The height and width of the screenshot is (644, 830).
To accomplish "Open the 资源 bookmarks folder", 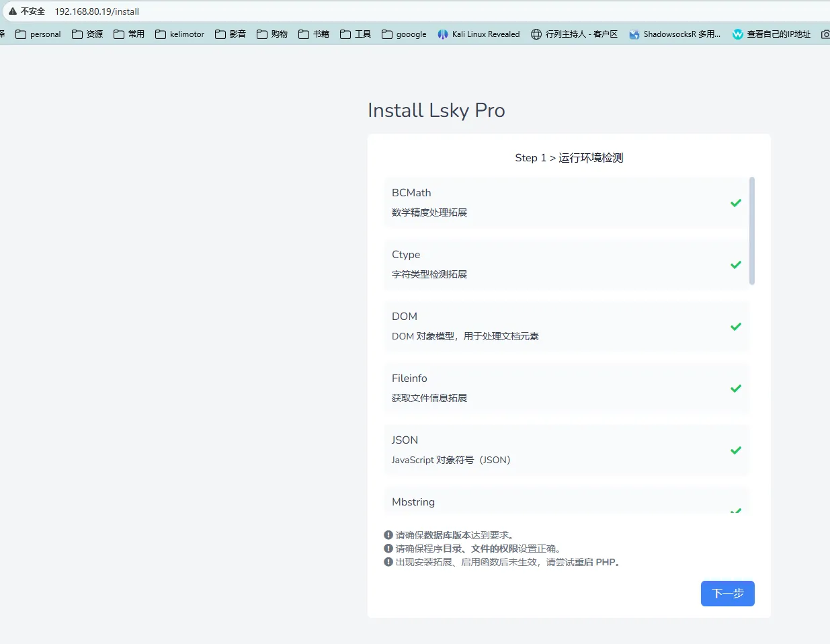I will (87, 34).
